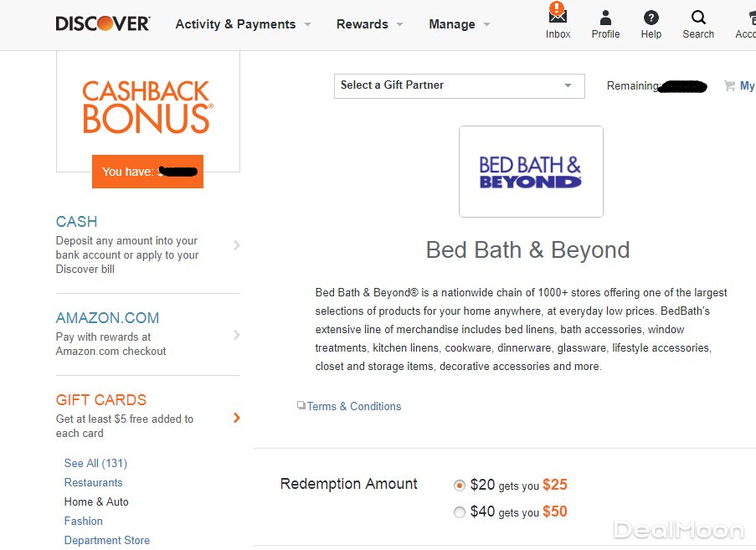
Task: Click the See All (131) link
Action: (95, 463)
